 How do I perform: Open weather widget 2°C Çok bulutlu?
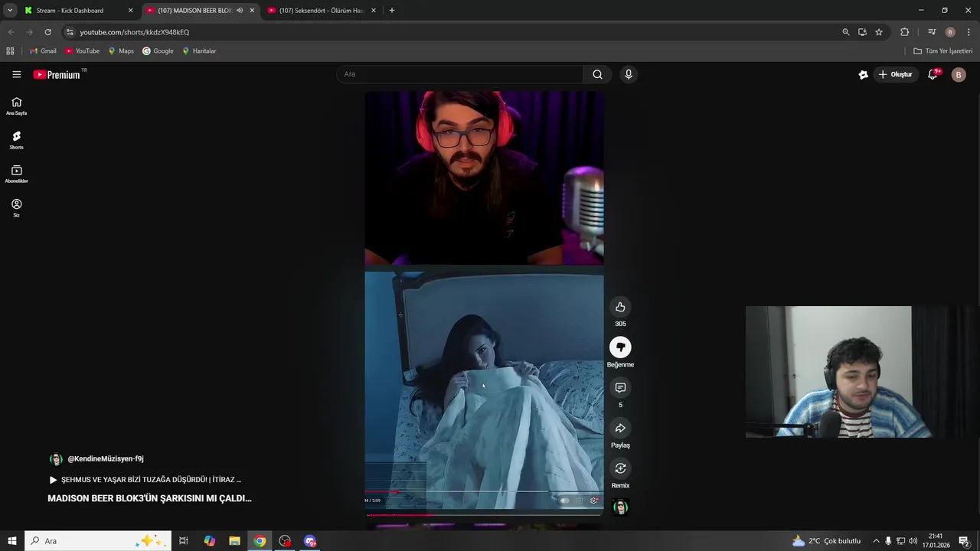[x=826, y=541]
